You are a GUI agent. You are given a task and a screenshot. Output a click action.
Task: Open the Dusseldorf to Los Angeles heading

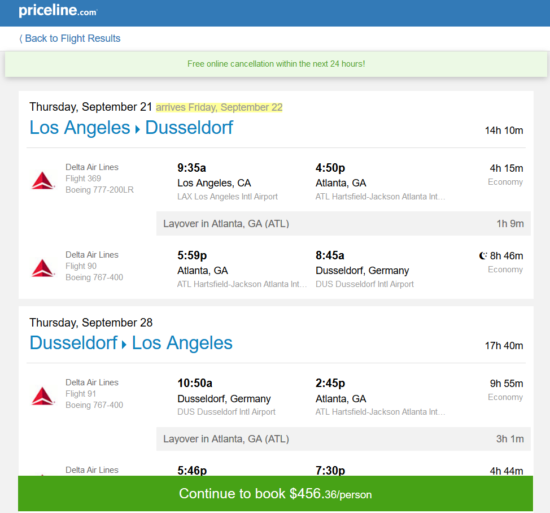click(x=131, y=343)
